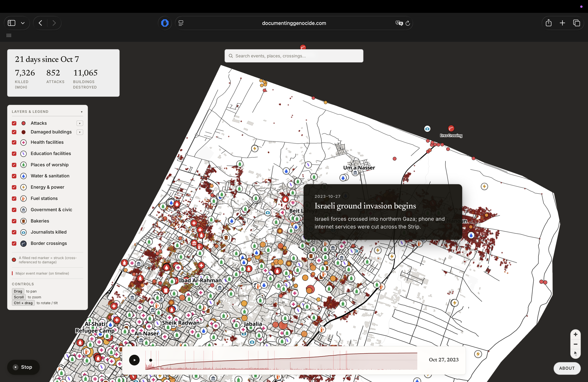Hide the Fuel stations layer

[14, 199]
